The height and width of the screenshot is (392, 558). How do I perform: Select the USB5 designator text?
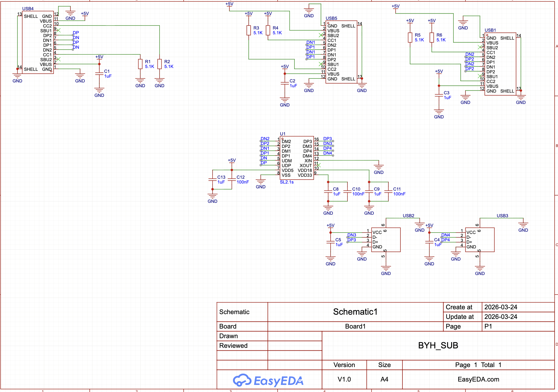tap(331, 18)
